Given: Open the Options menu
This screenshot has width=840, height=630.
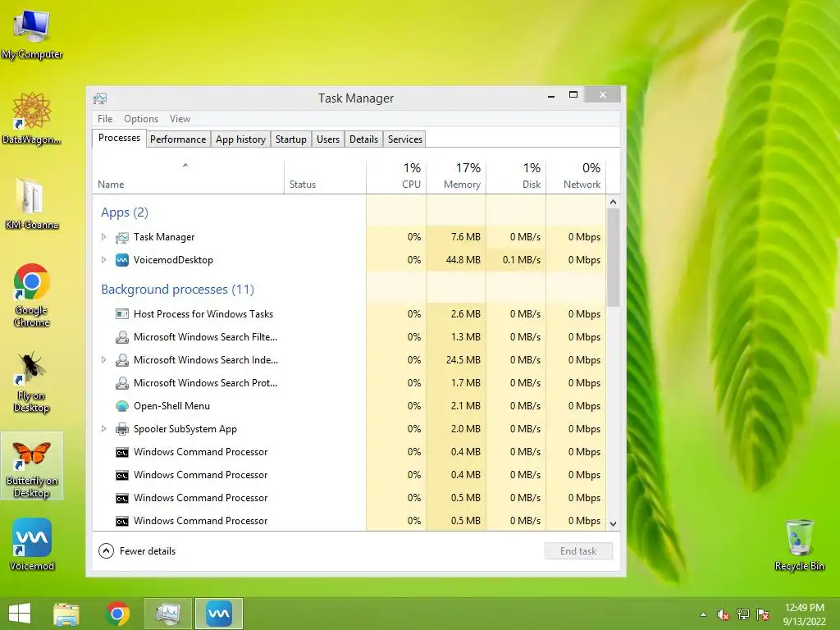Looking at the screenshot, I should point(141,119).
